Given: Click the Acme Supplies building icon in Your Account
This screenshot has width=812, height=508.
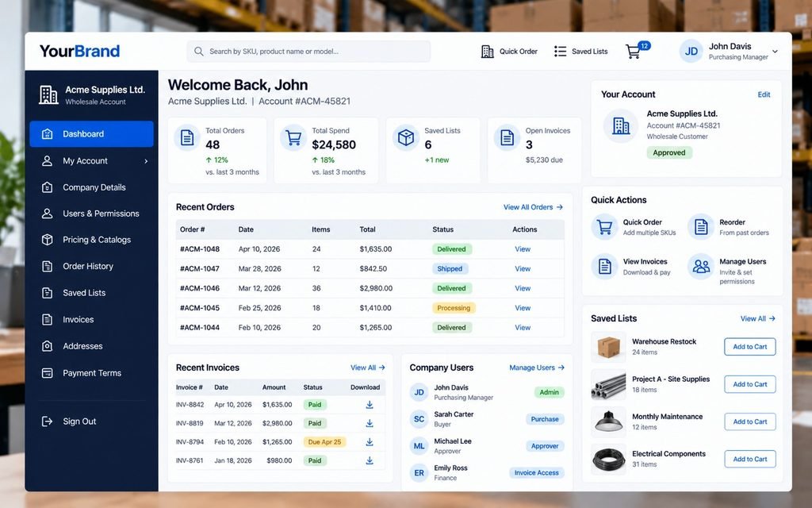Looking at the screenshot, I should pyautogui.click(x=620, y=125).
